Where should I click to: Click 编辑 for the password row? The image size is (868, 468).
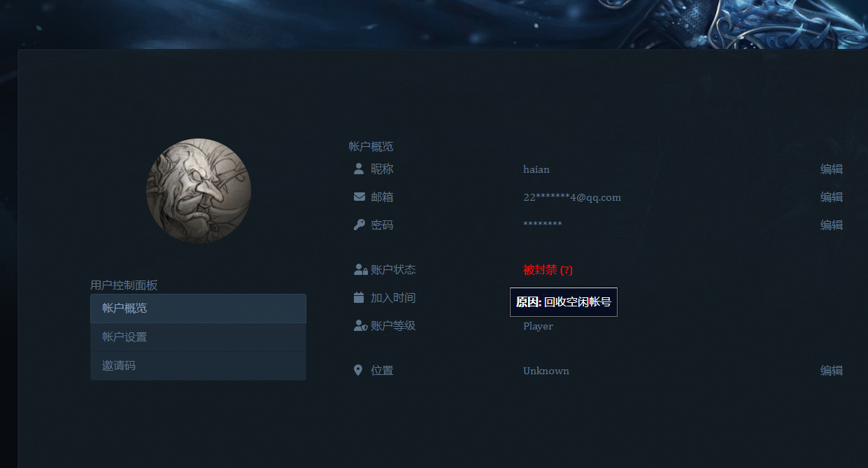pos(832,225)
